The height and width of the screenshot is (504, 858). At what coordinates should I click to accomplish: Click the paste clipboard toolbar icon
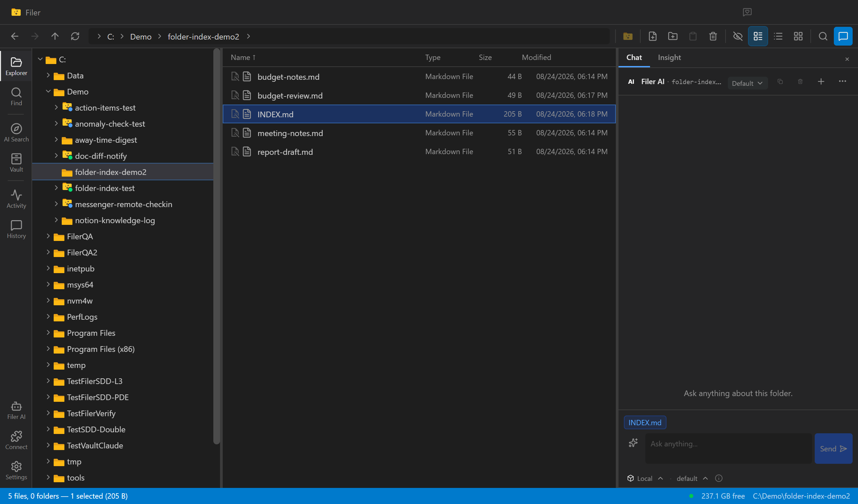tap(693, 37)
